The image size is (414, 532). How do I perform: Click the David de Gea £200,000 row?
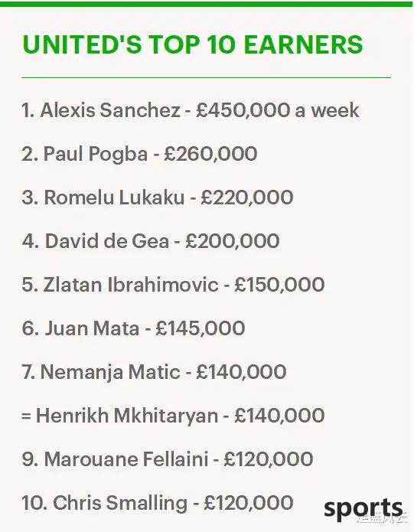[x=151, y=241]
